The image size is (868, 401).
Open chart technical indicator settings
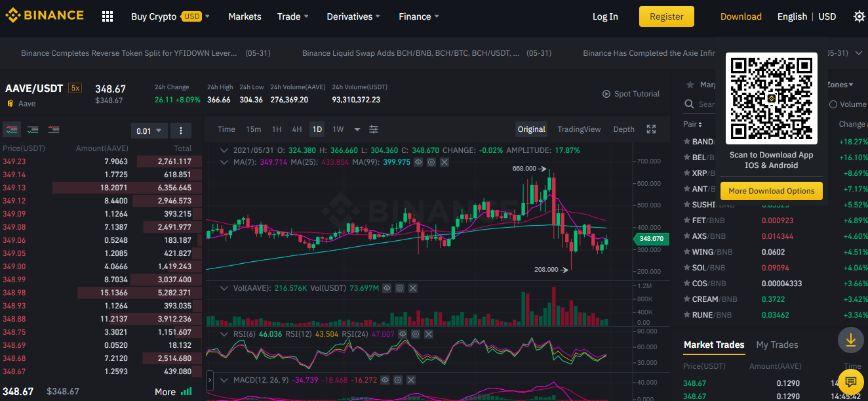pos(374,129)
